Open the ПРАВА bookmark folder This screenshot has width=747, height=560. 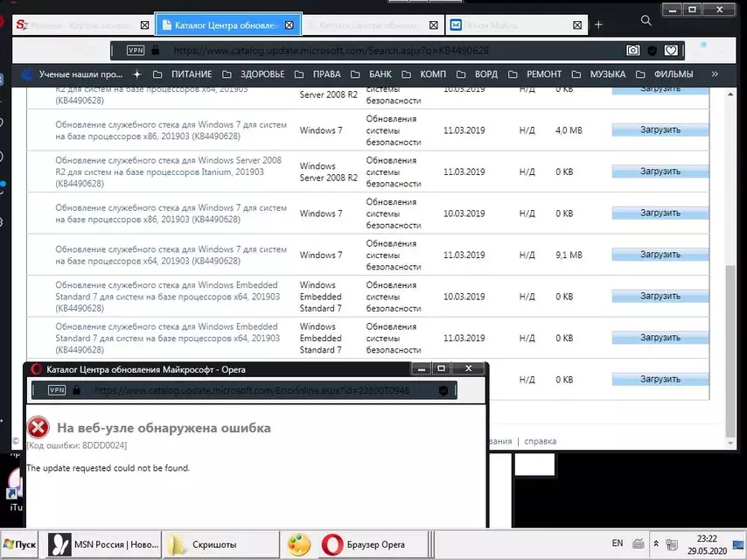click(318, 74)
